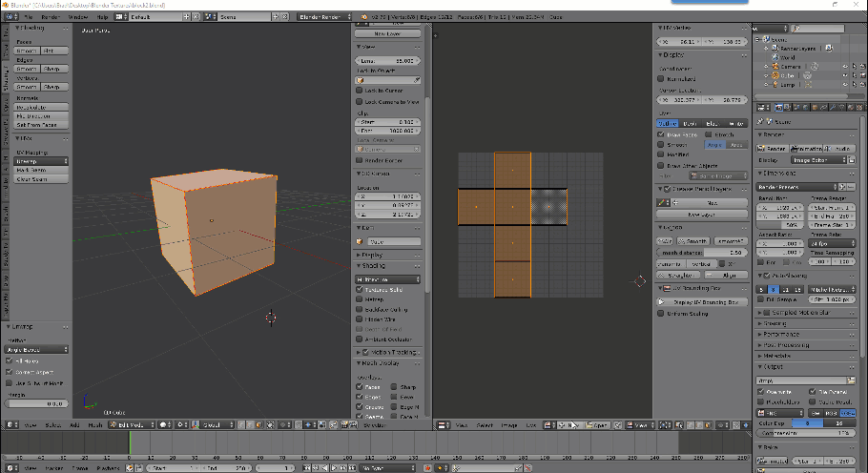Hide the Cube using its eye icon
The width and height of the screenshot is (868, 473).
[x=844, y=74]
